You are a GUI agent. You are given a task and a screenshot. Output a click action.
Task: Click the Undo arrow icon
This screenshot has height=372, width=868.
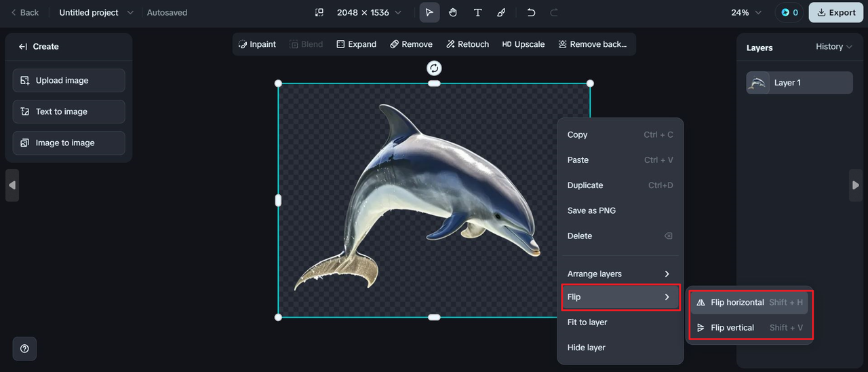531,12
